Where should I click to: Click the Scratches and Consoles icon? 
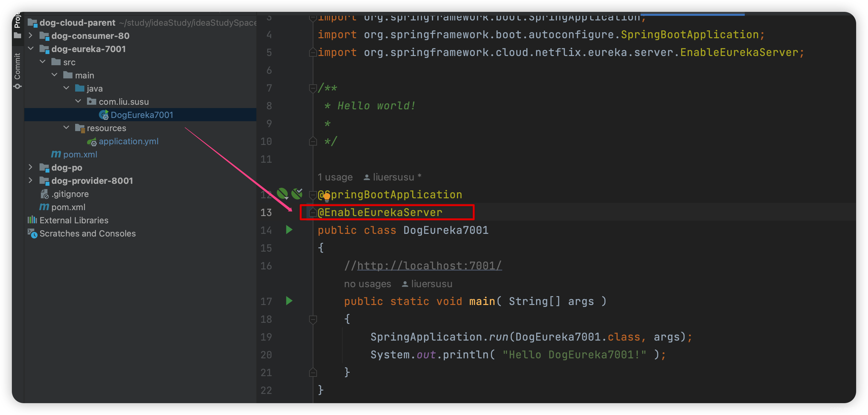[x=32, y=233]
